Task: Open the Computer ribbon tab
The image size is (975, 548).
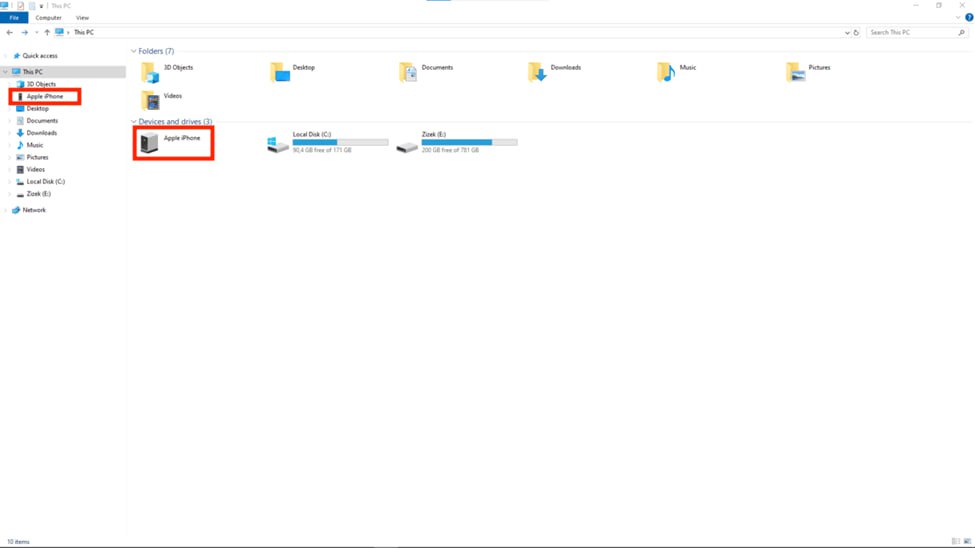Action: click(x=48, y=18)
